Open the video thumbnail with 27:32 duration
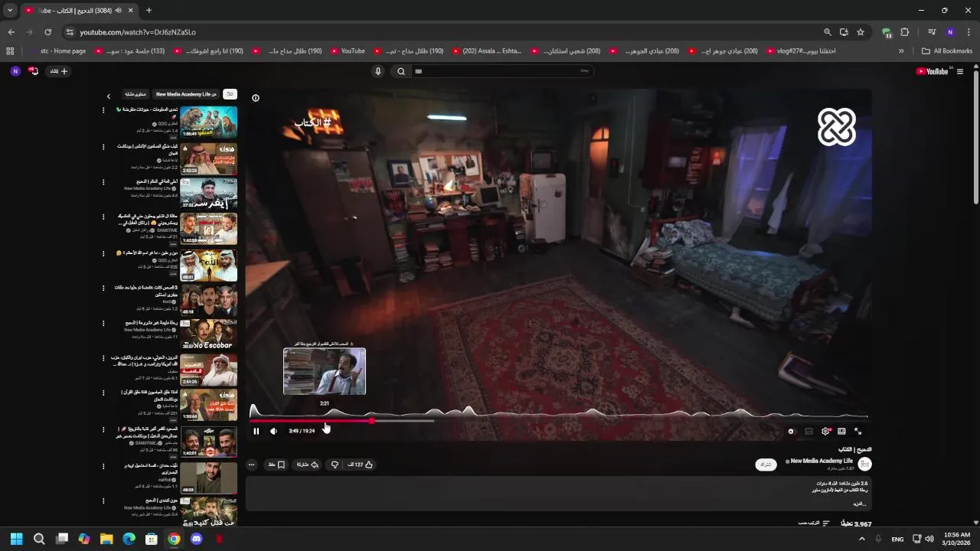Image resolution: width=980 pixels, height=551 pixels. pyautogui.click(x=208, y=194)
